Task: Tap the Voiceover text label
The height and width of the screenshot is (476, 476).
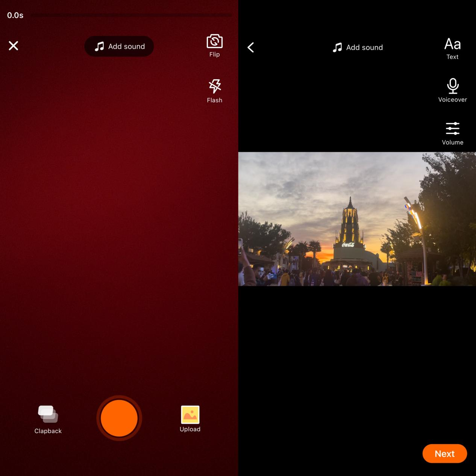Action: [x=452, y=100]
